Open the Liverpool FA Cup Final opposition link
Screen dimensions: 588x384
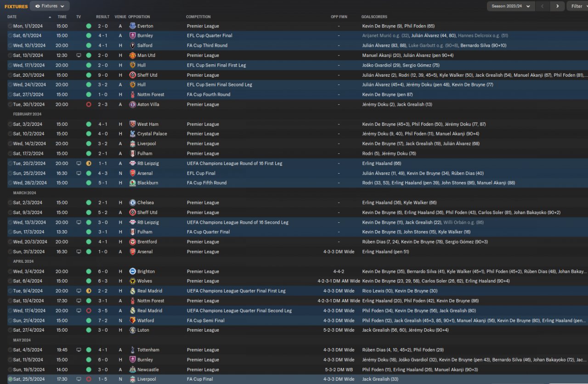[147, 379]
